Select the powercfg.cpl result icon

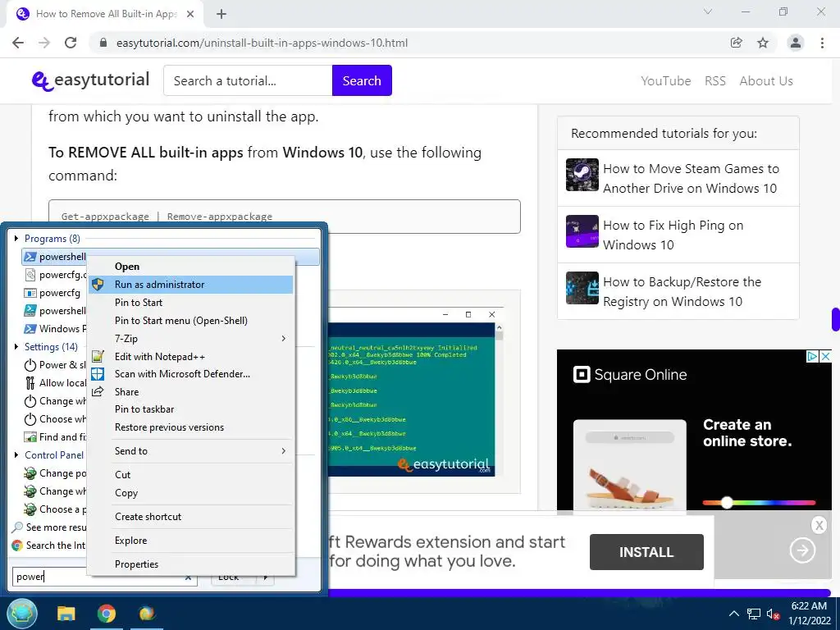coord(30,275)
